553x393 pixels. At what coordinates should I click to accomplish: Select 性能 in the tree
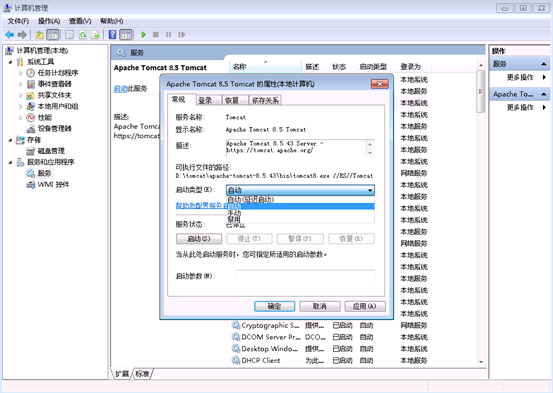[44, 117]
